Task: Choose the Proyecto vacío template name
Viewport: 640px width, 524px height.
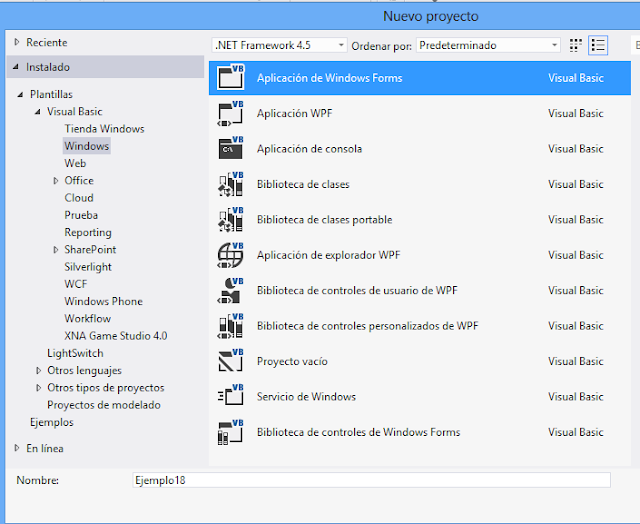Action: 292,361
